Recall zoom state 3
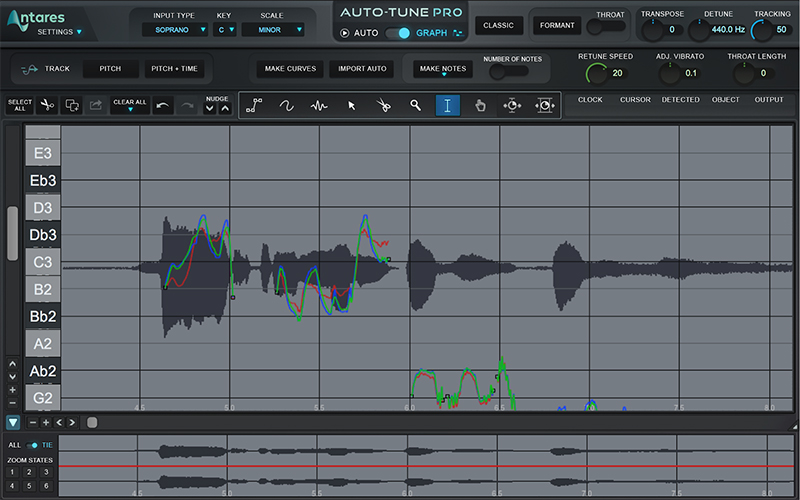 tap(46, 472)
